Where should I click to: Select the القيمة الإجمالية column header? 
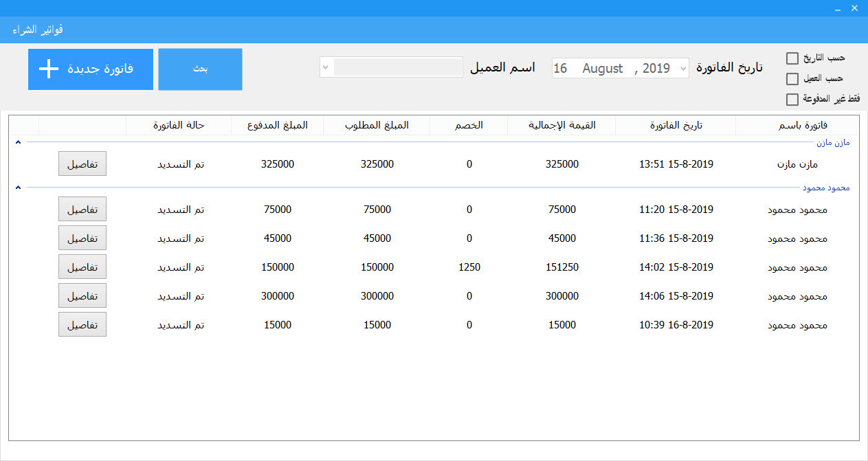[561, 125]
